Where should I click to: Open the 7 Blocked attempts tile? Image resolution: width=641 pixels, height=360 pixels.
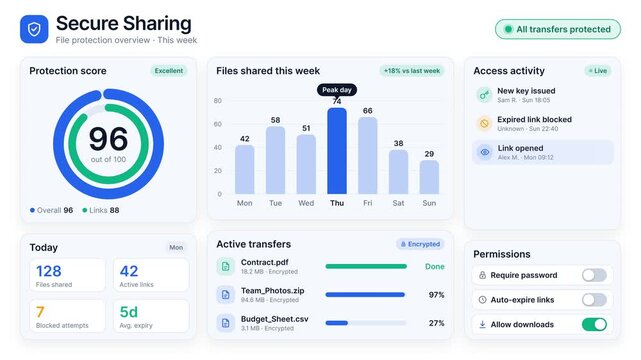(x=67, y=316)
